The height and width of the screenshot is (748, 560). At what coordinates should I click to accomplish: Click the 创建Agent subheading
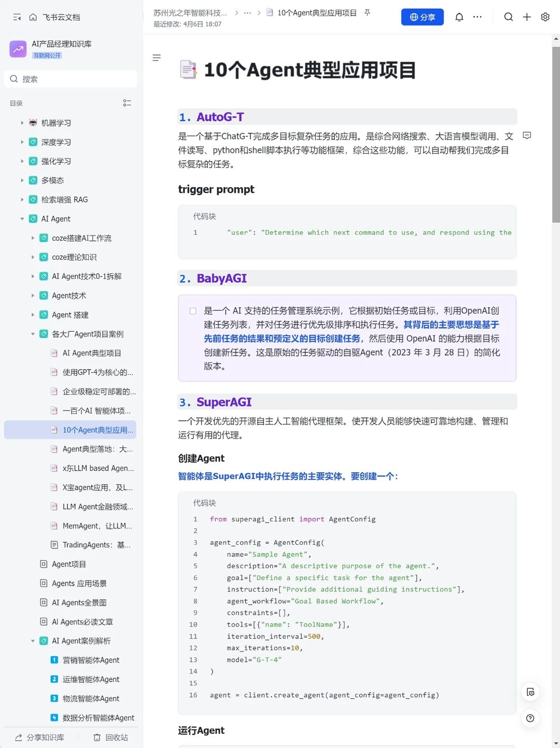tap(201, 458)
